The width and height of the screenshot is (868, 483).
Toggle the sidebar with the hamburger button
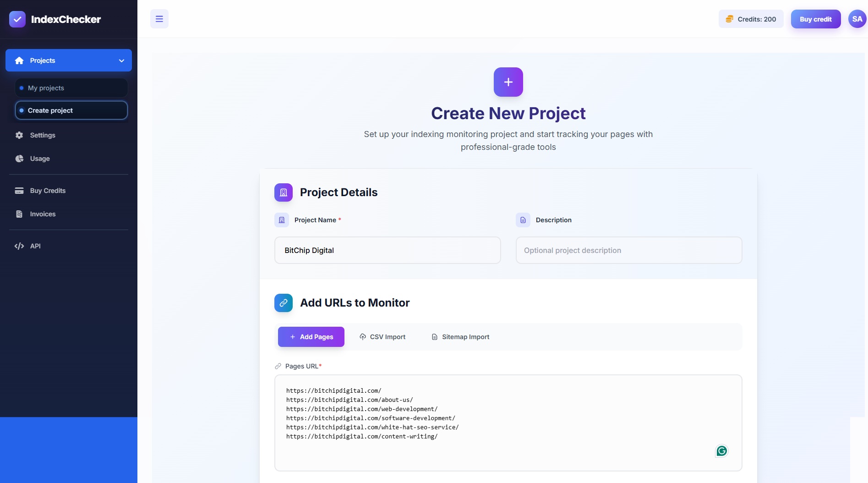[159, 19]
